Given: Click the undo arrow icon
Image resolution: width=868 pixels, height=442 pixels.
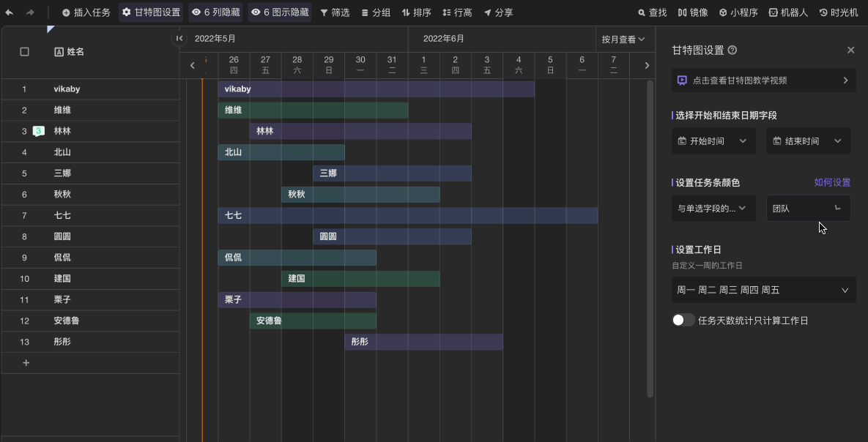Looking at the screenshot, I should (10, 12).
